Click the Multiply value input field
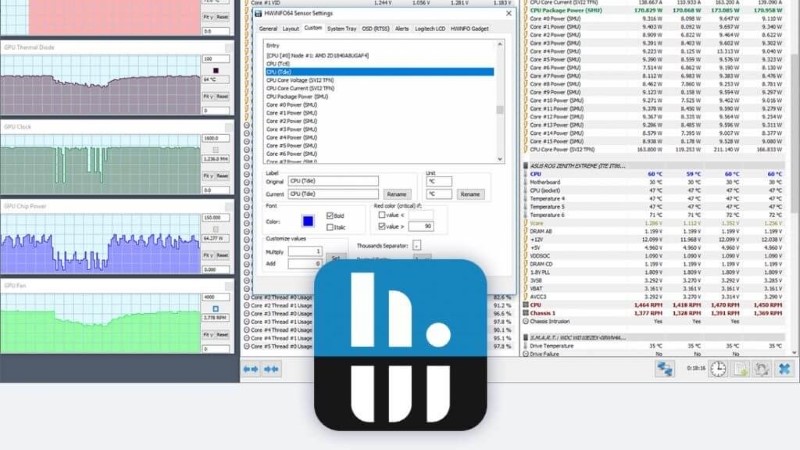This screenshot has height=450, width=800. 305,252
